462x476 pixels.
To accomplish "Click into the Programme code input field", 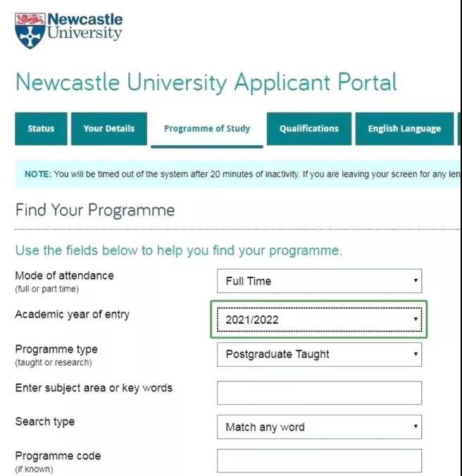I will coord(319,461).
